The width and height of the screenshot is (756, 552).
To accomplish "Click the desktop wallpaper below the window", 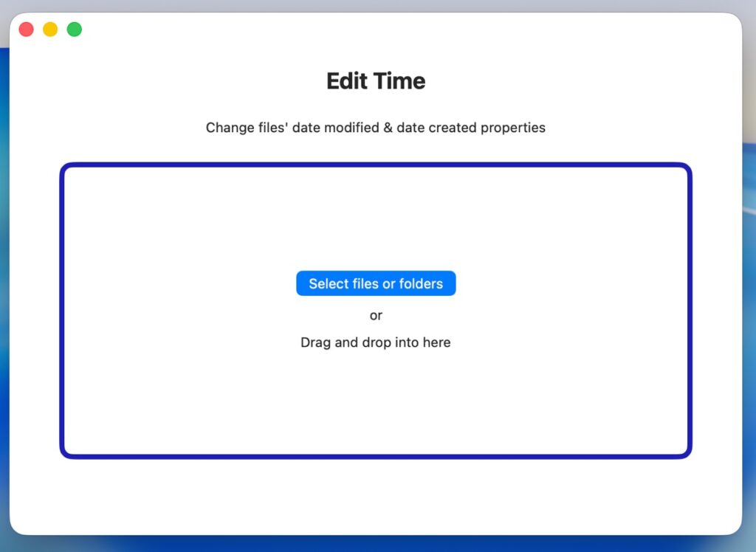I will pos(376,544).
